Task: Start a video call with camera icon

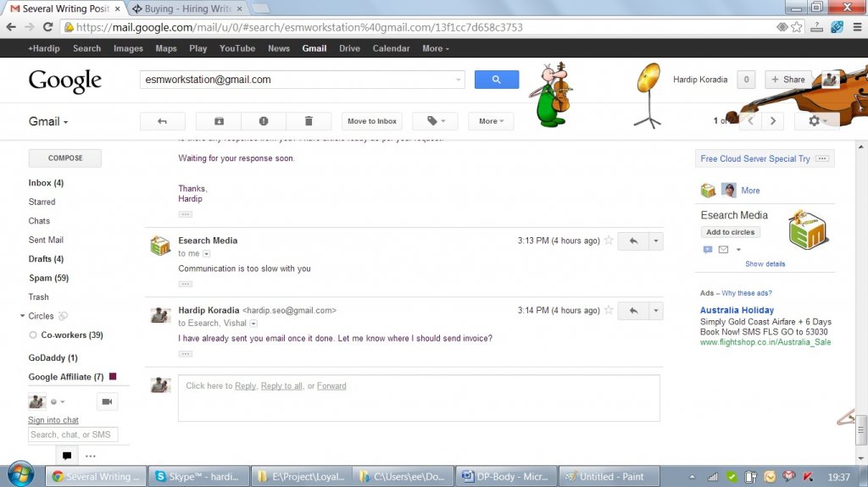Action: [108, 401]
